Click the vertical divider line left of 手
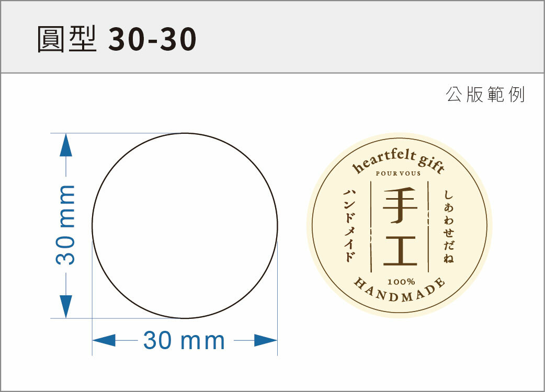 coord(371,226)
